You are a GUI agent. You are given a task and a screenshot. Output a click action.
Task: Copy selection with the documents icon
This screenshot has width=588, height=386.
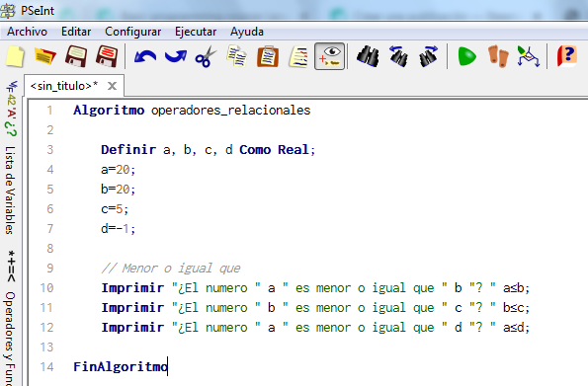pos(236,56)
